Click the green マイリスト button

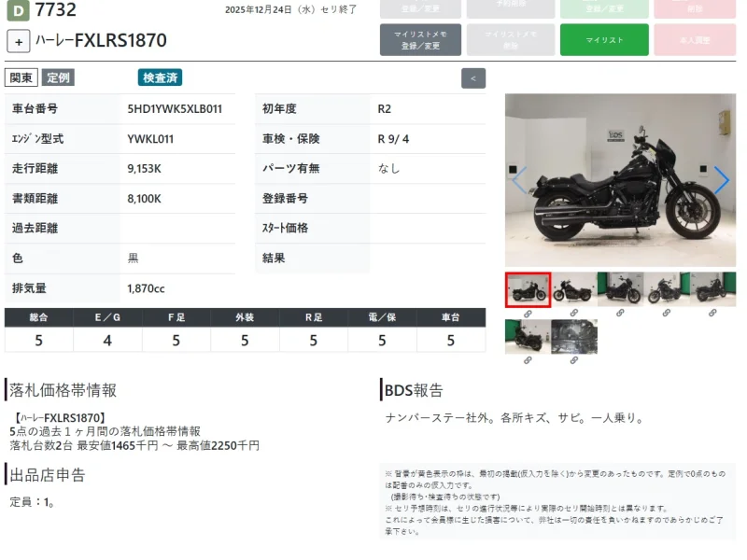point(604,40)
